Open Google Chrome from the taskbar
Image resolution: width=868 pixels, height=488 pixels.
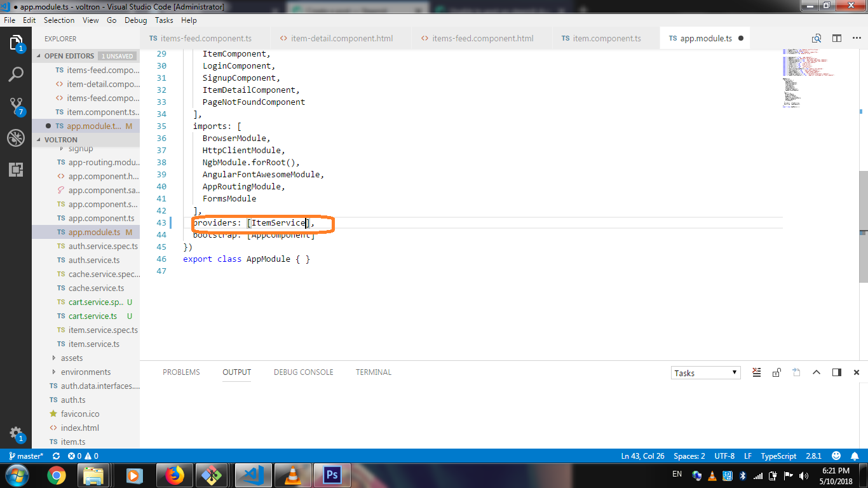tap(57, 475)
